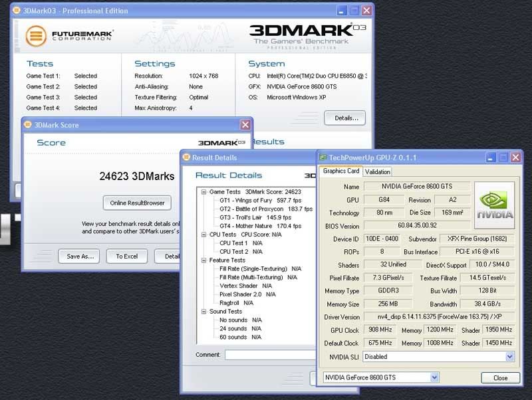Select the Pixel Shader 2.0 row
Viewport: 532px width, 400px height.
pyautogui.click(x=247, y=294)
